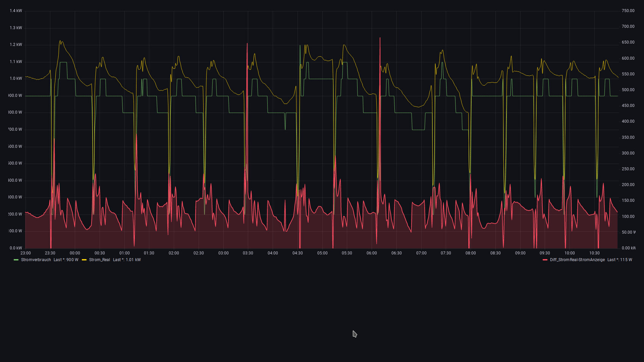Select the 06:00 tick on time axis

point(372,253)
